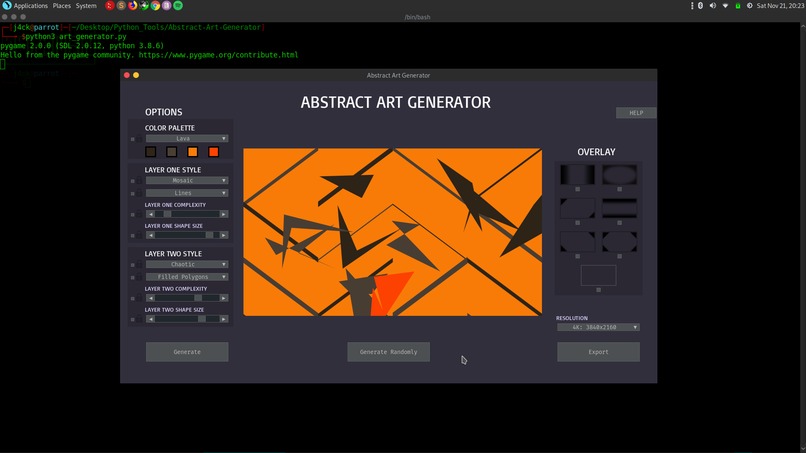The height and width of the screenshot is (453, 806).
Task: Open the Chaotic layer two style dropdown
Action: (x=187, y=264)
